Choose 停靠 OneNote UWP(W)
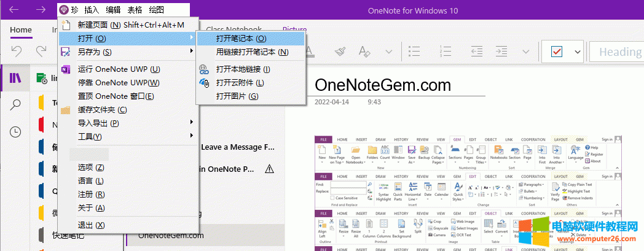The width and height of the screenshot is (644, 251). point(128,82)
